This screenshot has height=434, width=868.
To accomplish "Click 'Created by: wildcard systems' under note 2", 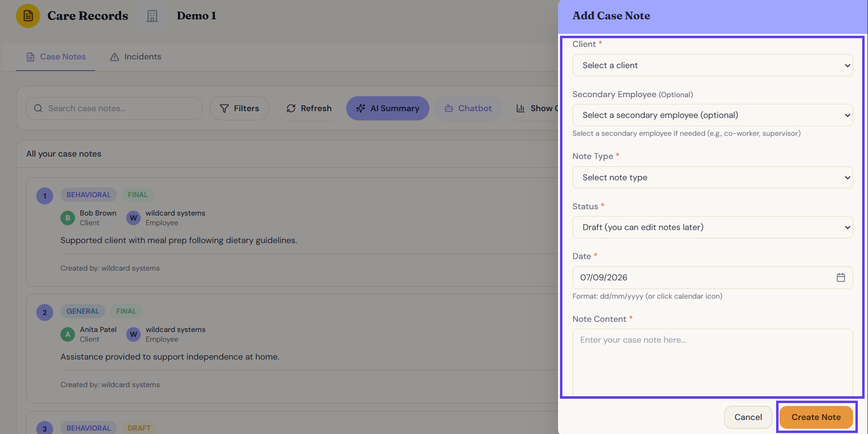I will [110, 385].
